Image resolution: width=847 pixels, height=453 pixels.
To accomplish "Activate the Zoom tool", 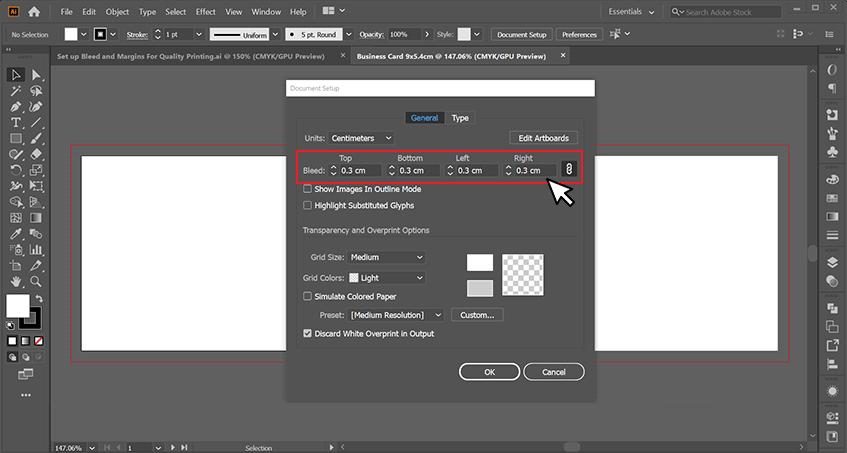I will point(37,281).
